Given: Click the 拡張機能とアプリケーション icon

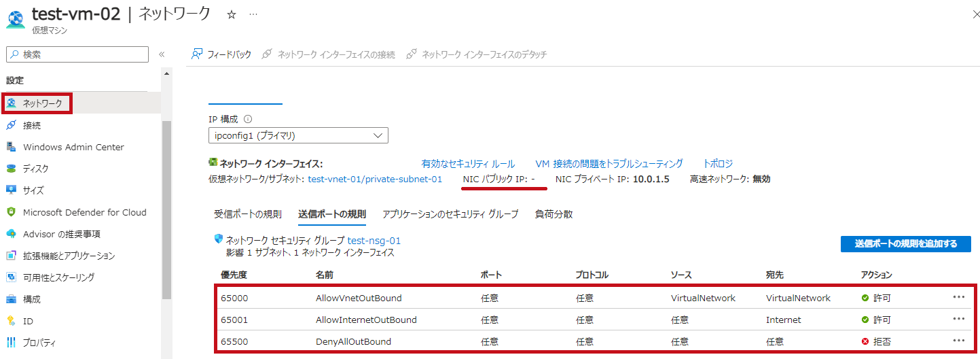Looking at the screenshot, I should click(11, 256).
